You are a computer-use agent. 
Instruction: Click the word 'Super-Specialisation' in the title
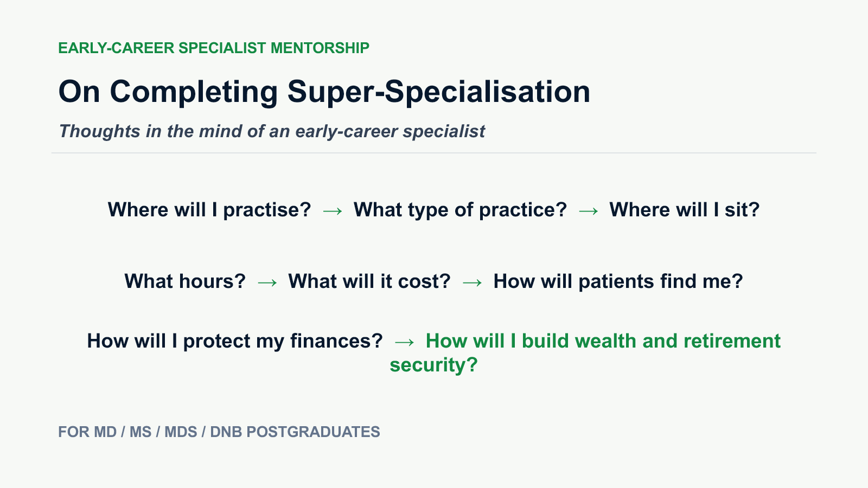tap(438, 92)
